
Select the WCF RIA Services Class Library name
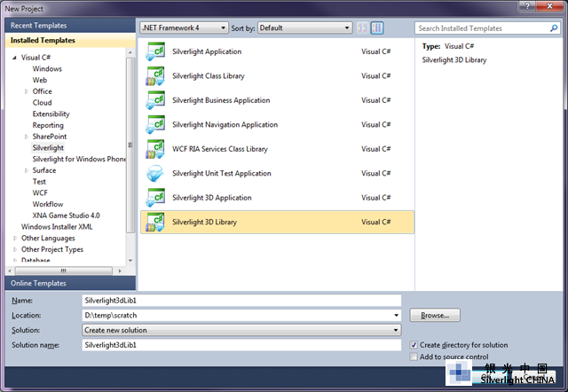220,149
